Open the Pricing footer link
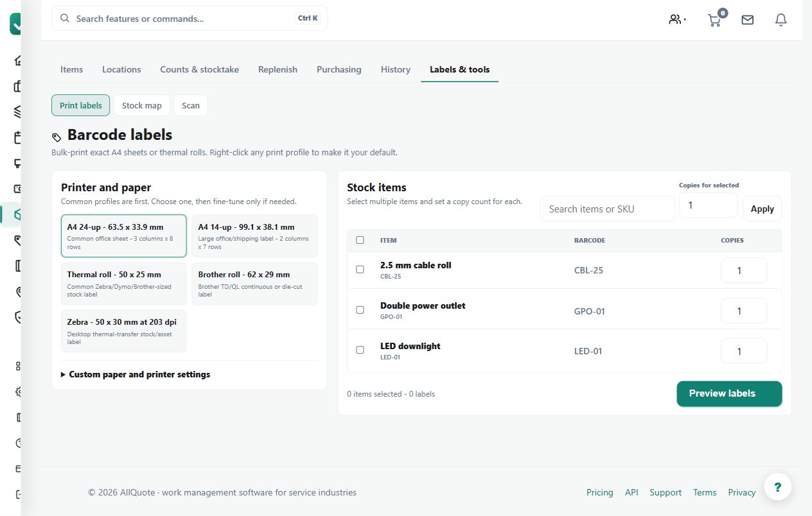The width and height of the screenshot is (812, 516). tap(600, 492)
